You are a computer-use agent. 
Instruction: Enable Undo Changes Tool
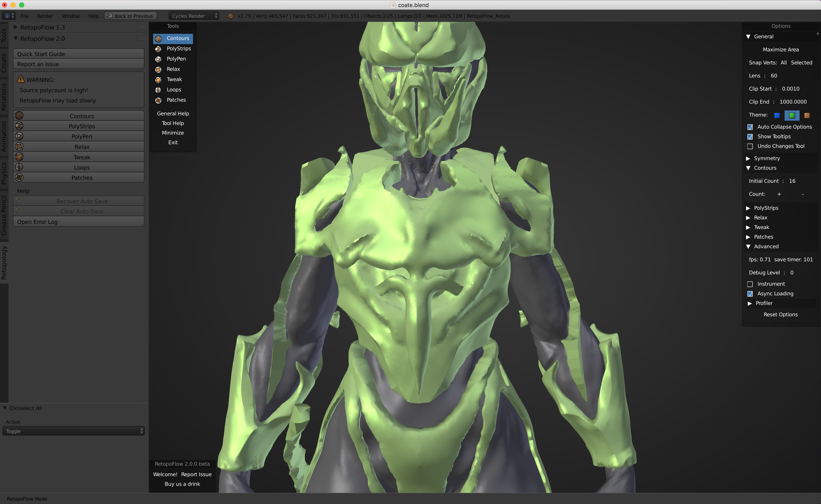[x=750, y=146]
